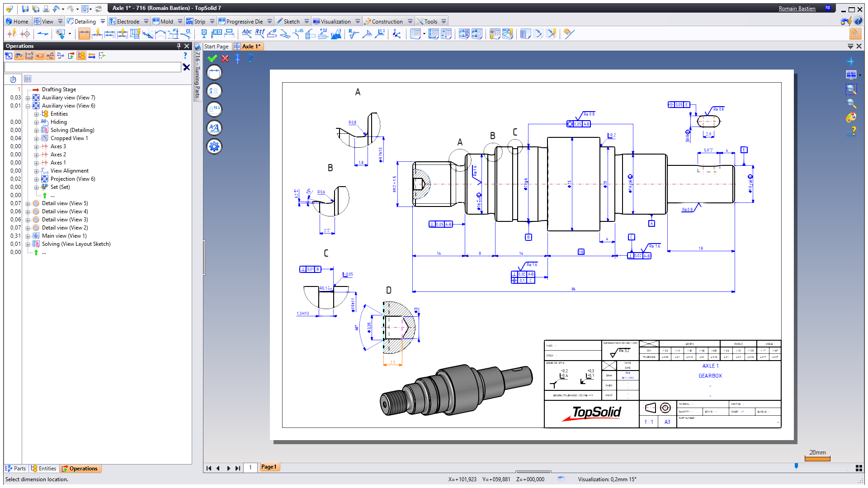
Task: Toggle the ±0.1 tolerance option button
Action: click(214, 109)
